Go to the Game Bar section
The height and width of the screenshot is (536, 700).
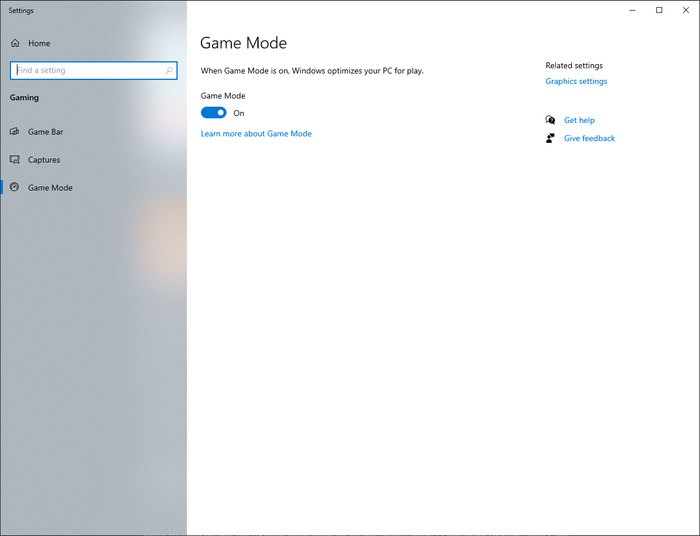pos(46,132)
